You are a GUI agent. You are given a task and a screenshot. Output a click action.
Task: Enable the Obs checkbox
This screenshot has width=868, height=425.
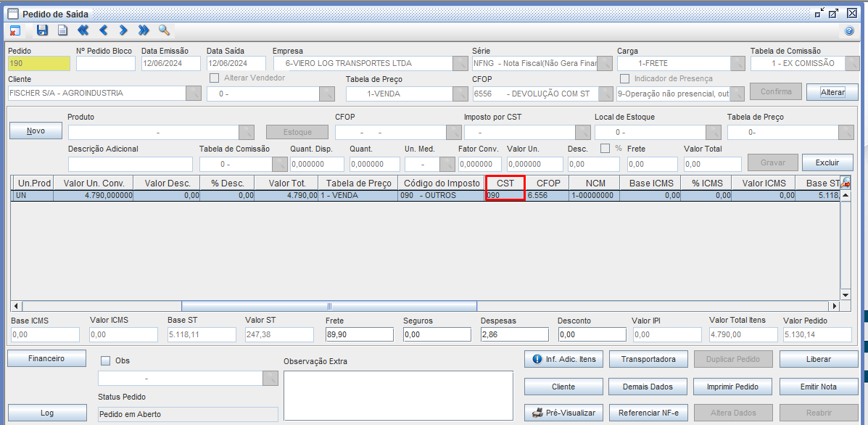(106, 360)
